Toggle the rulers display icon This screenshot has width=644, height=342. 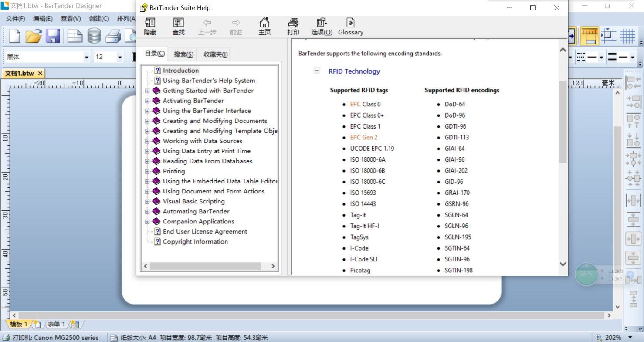point(590,36)
